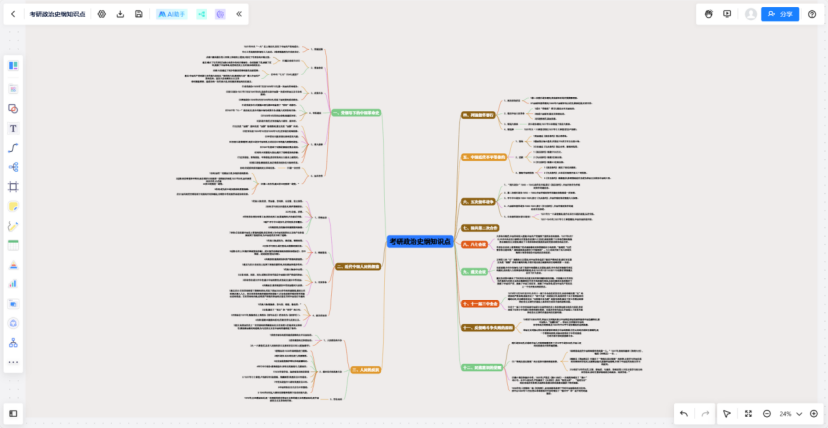Select the pen drawing tool
828x428 pixels.
coord(13,226)
